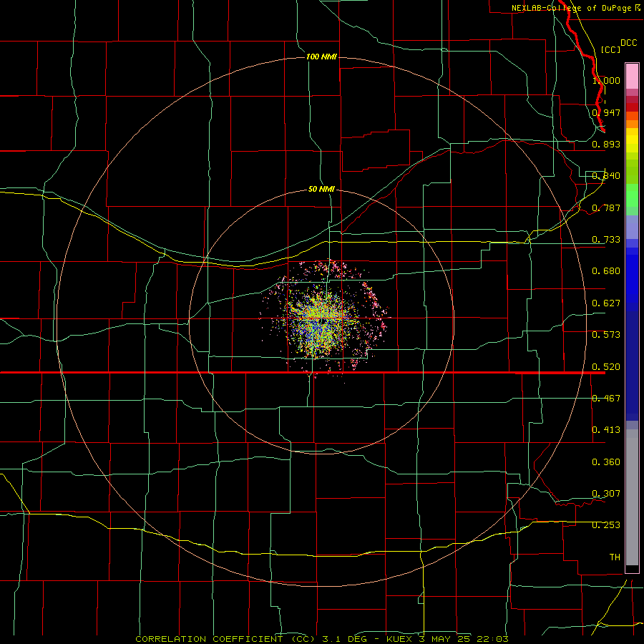The width and height of the screenshot is (644, 644).
Task: Click the 0.627 value on the color scale
Action: pos(606,303)
